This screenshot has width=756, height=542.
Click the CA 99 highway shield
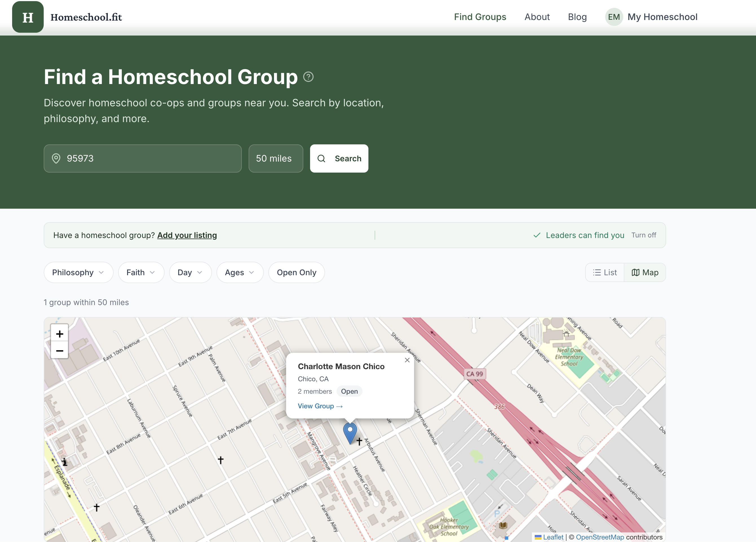(475, 374)
